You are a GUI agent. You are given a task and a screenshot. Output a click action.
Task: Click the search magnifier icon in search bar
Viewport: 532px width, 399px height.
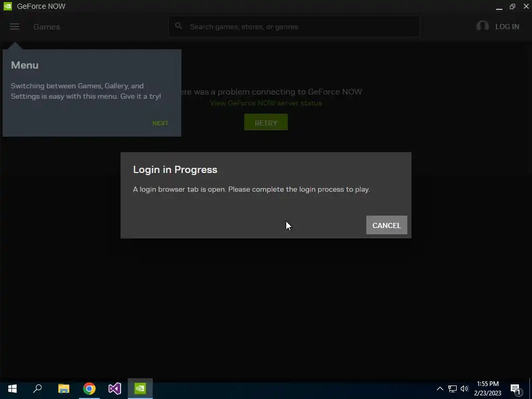179,26
